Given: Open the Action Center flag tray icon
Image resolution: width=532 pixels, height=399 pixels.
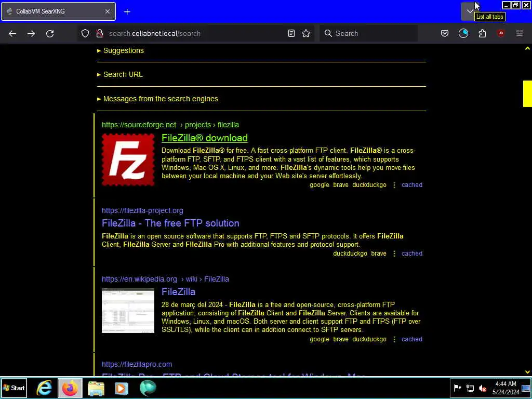Looking at the screenshot, I should point(457,388).
